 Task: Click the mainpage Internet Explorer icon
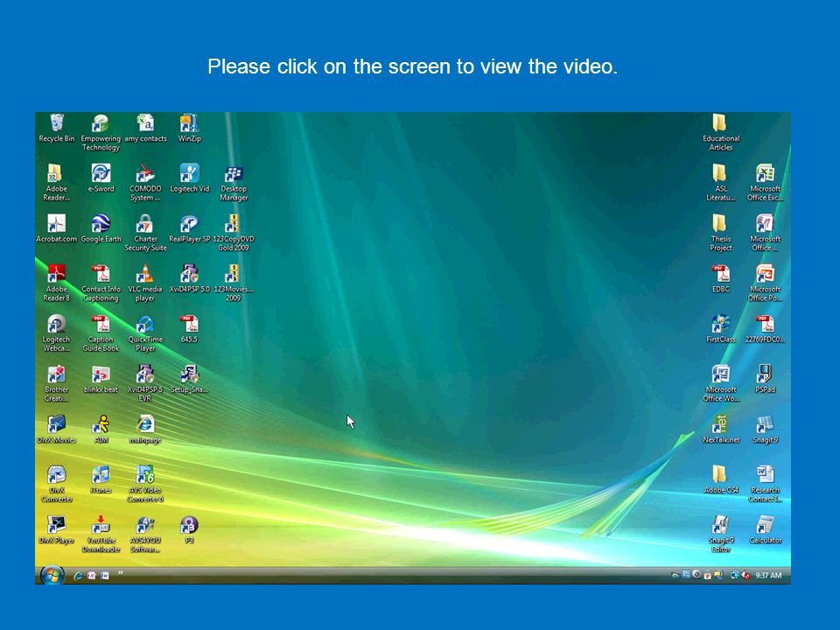pyautogui.click(x=145, y=429)
